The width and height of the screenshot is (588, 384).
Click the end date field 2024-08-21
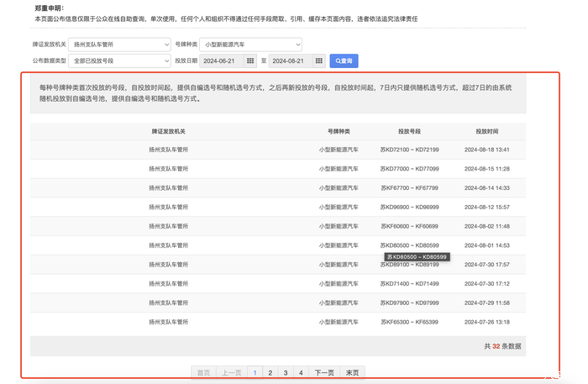tap(290, 61)
